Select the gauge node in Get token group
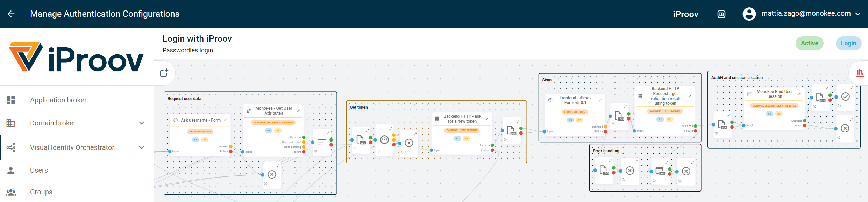Image resolution: width=868 pixels, height=202 pixels. point(385,140)
